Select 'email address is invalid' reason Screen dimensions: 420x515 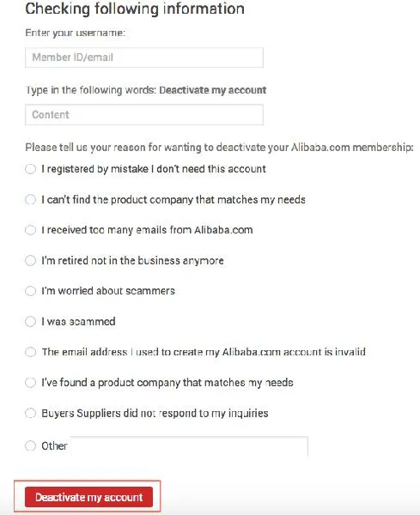pos(30,352)
